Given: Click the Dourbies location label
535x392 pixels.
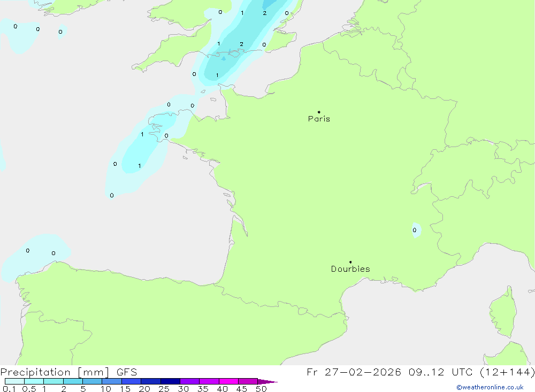Looking at the screenshot, I should coord(350,269).
